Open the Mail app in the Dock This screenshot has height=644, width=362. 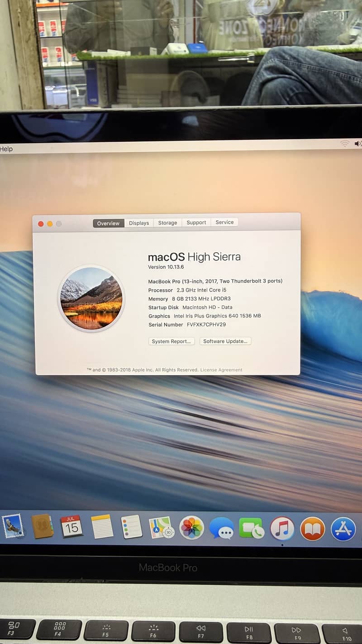13,526
